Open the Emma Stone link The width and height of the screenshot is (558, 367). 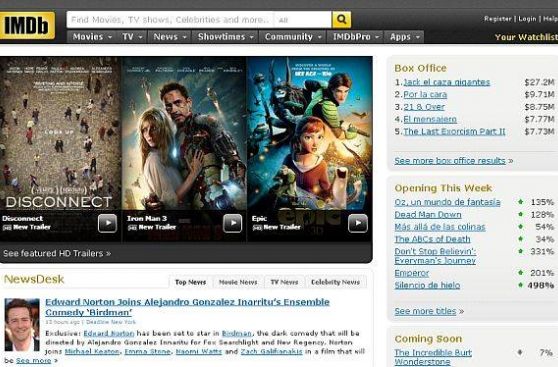coord(148,352)
